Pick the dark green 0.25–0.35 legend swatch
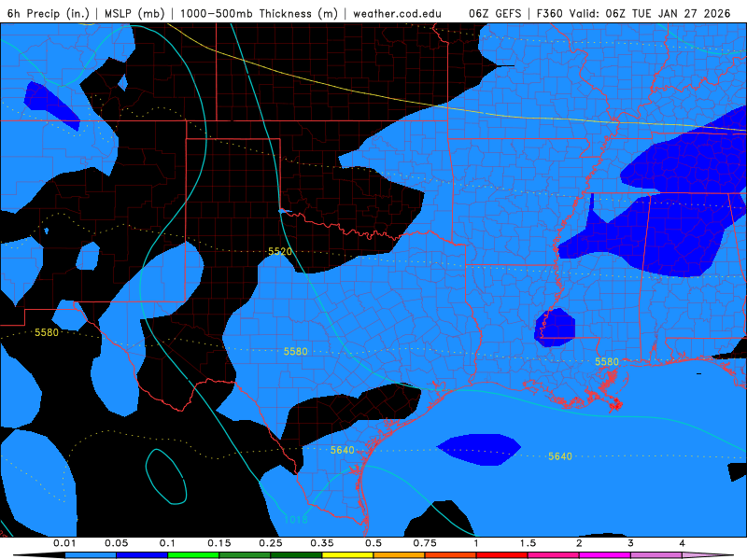The width and height of the screenshot is (747, 560). (x=296, y=555)
